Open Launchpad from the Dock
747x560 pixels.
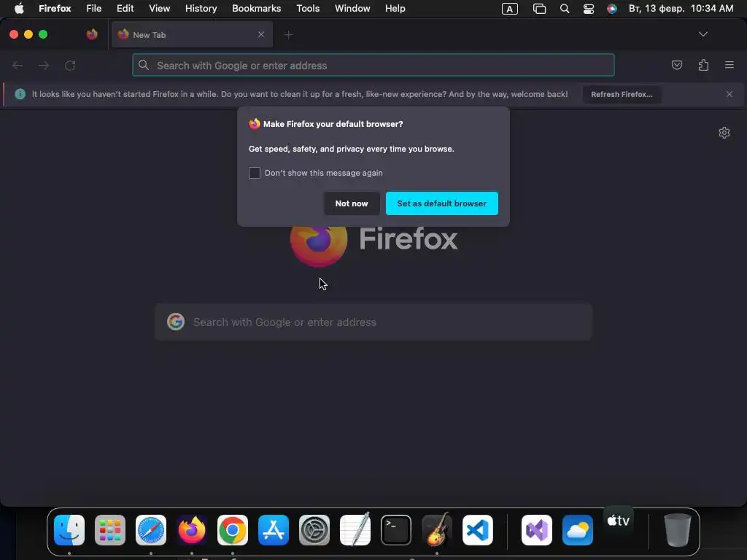pyautogui.click(x=110, y=530)
